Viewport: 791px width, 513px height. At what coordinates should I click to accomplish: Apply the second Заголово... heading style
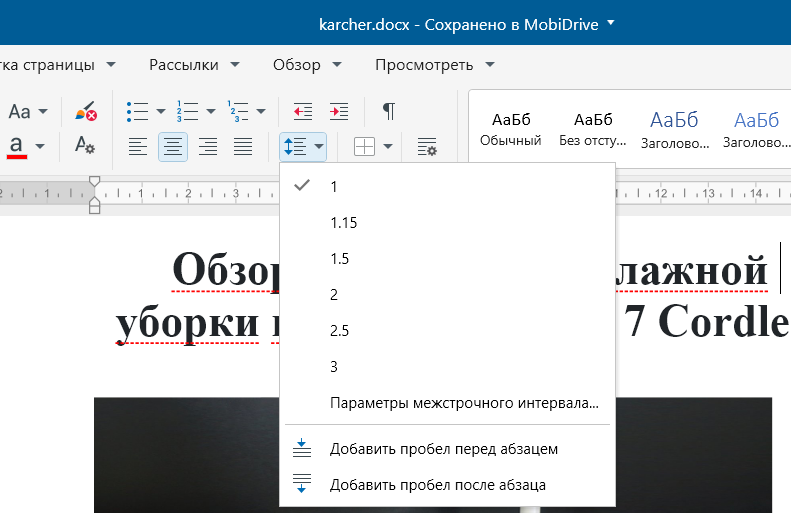point(756,130)
